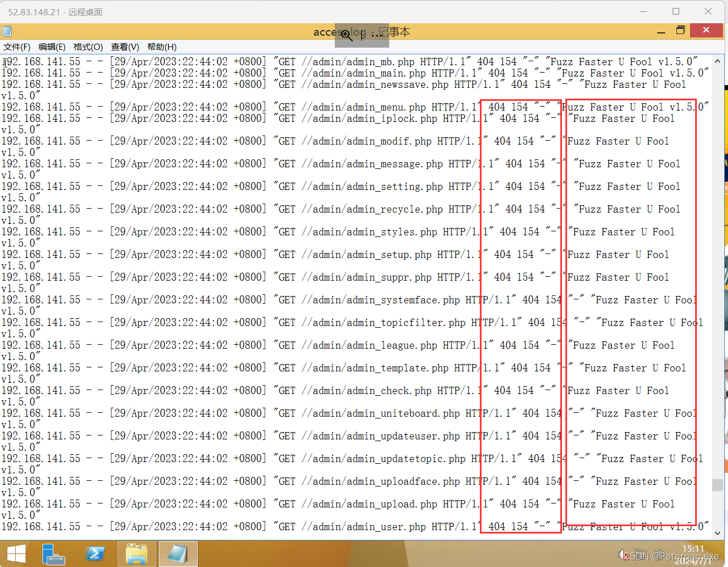728x567 pixels.
Task: Click the admin_user.php log entry
Action: click(355, 526)
